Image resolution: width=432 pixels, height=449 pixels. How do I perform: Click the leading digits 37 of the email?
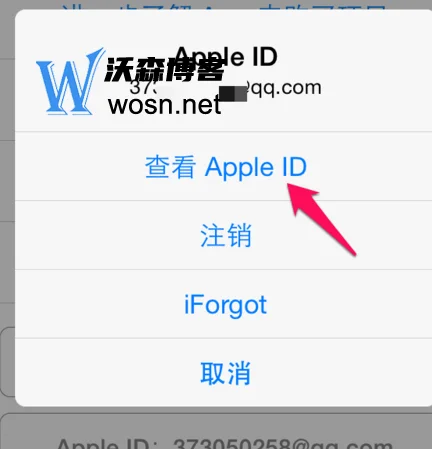(139, 87)
